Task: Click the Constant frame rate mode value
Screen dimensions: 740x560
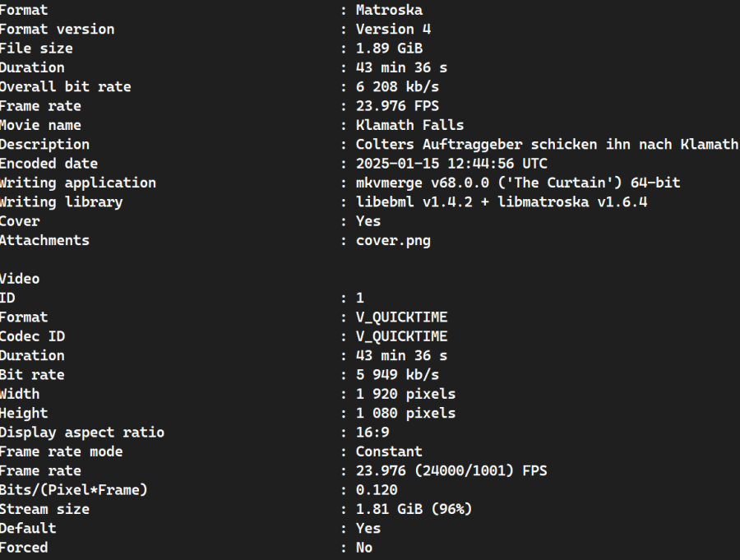Action: (389, 451)
